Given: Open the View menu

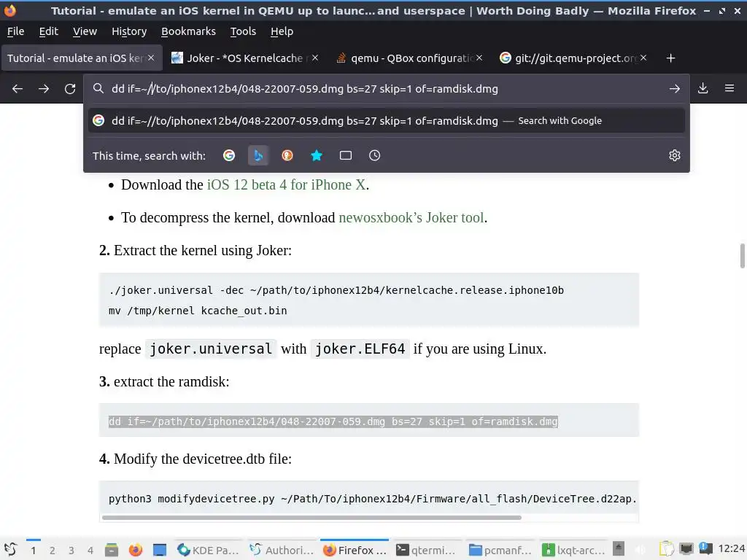Looking at the screenshot, I should tap(85, 31).
